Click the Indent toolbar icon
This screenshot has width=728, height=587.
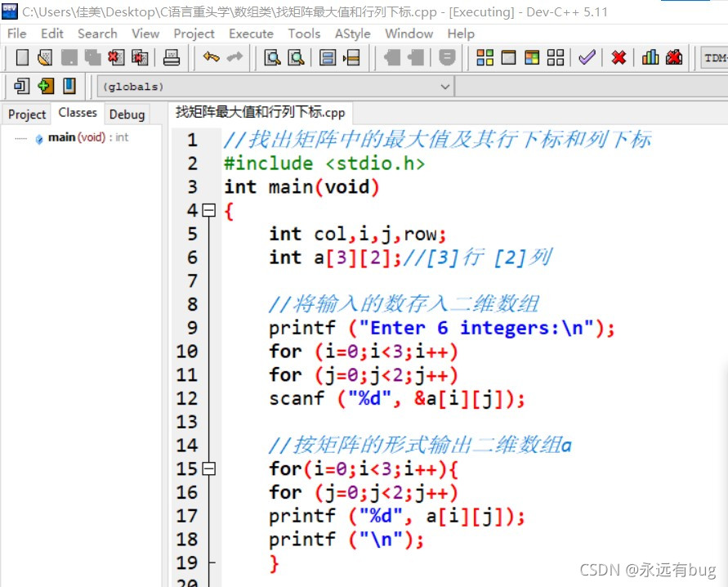click(x=392, y=57)
